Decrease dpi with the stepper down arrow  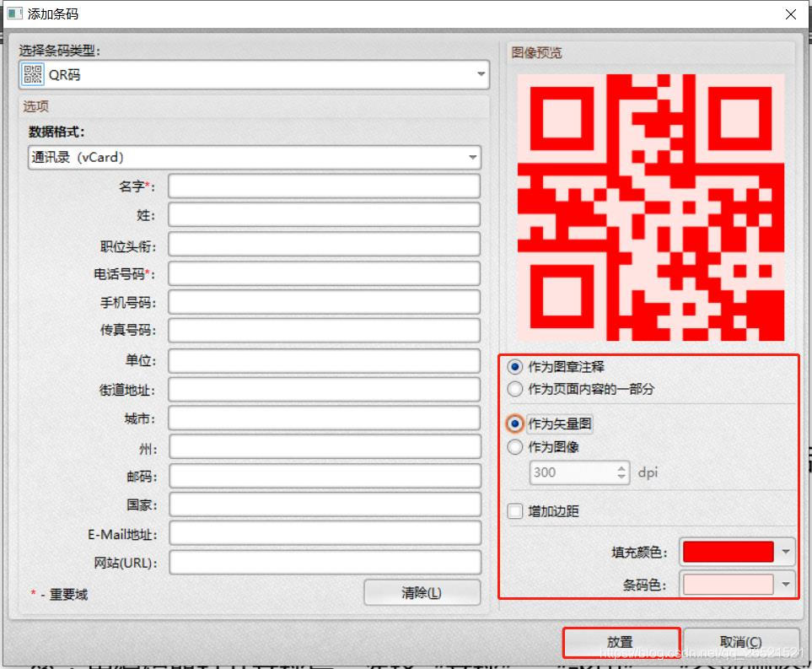tap(621, 477)
